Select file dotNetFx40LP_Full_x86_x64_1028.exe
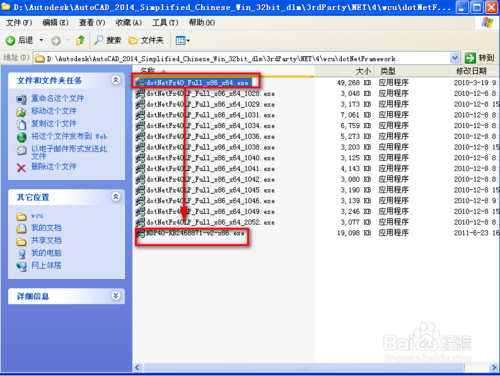Screen dimensions: 500x376 tap(210, 94)
